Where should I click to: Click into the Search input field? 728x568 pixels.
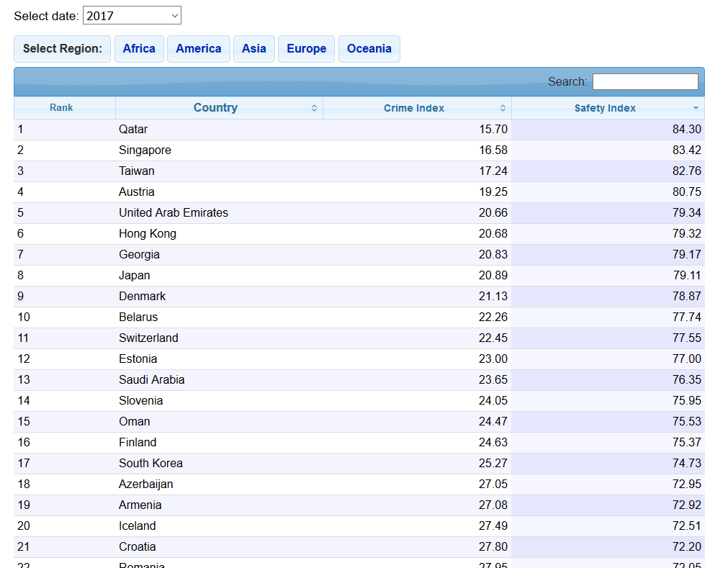click(644, 82)
